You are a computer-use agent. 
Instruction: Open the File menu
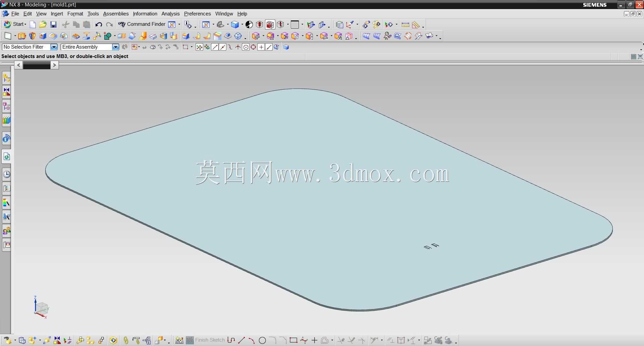pos(15,14)
